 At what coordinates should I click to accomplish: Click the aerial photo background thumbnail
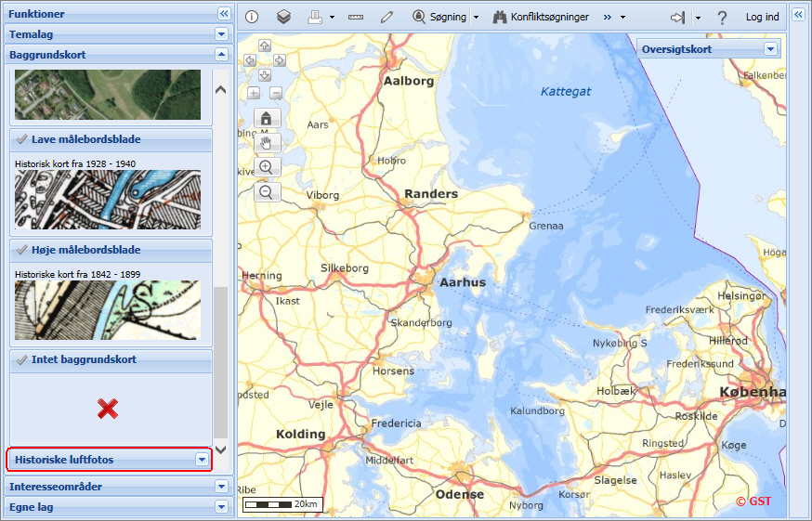(108, 95)
